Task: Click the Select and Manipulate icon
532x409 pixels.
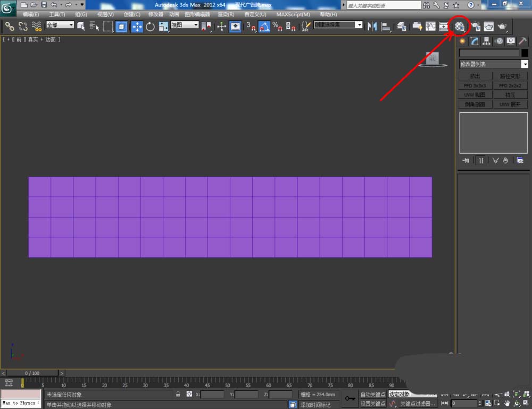Action: (x=221, y=27)
